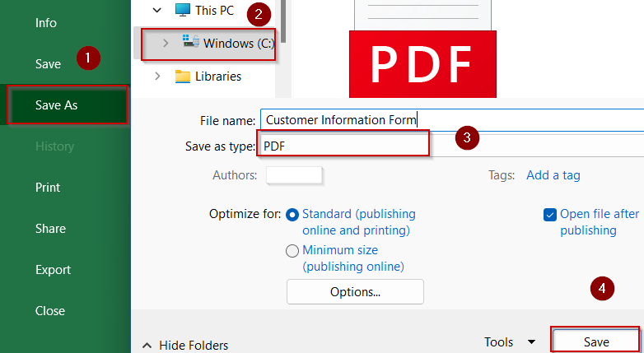
Task: Expand the Windows (C:) drive node
Action: pos(166,43)
